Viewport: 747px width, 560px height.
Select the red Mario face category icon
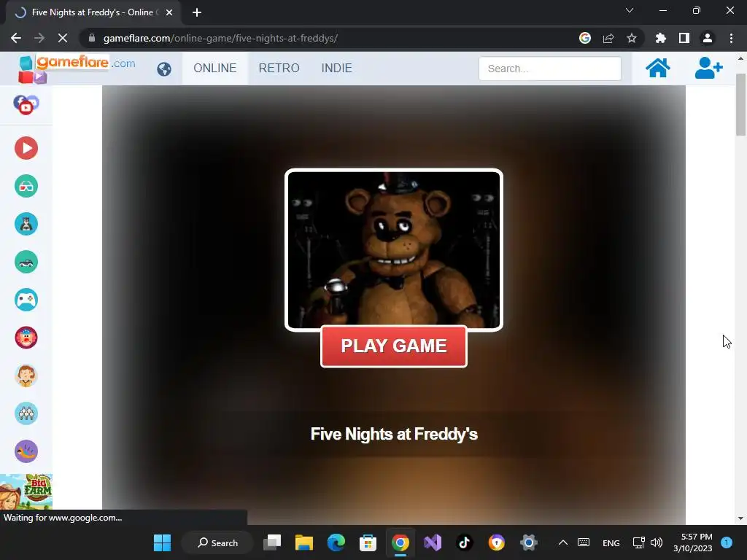(x=26, y=338)
